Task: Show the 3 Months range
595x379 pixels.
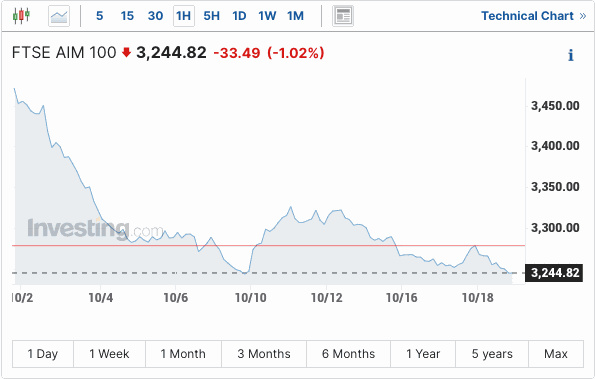Action: click(264, 354)
